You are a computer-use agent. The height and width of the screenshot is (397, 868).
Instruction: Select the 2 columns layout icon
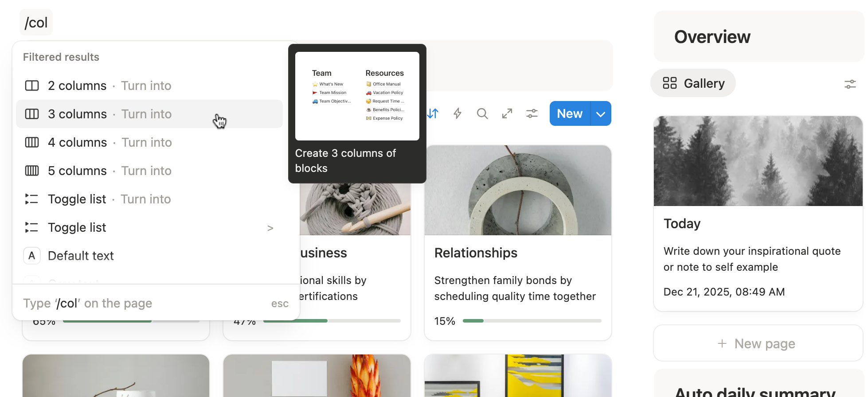coord(32,86)
